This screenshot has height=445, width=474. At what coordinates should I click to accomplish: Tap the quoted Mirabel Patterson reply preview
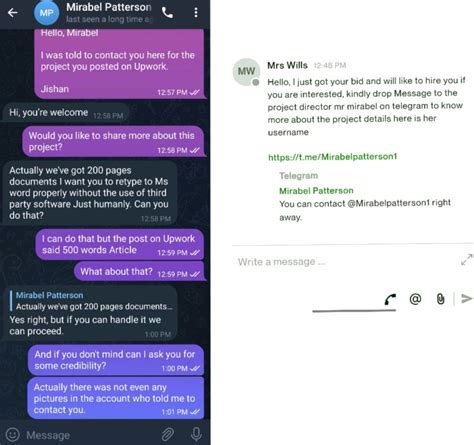tap(92, 301)
